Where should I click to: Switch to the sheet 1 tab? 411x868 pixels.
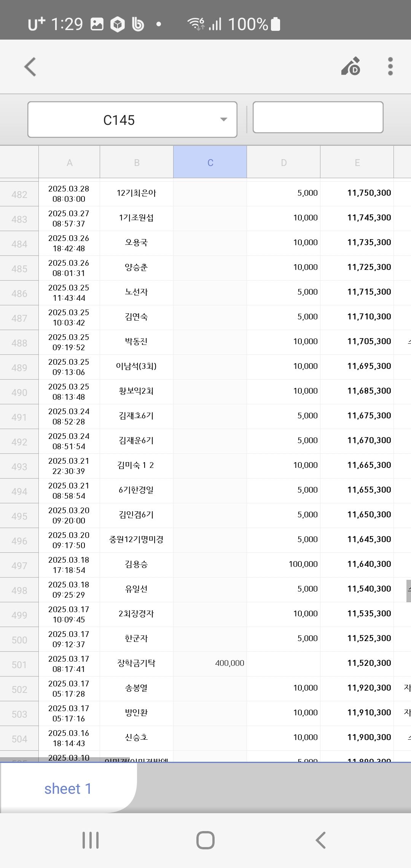[x=68, y=788]
